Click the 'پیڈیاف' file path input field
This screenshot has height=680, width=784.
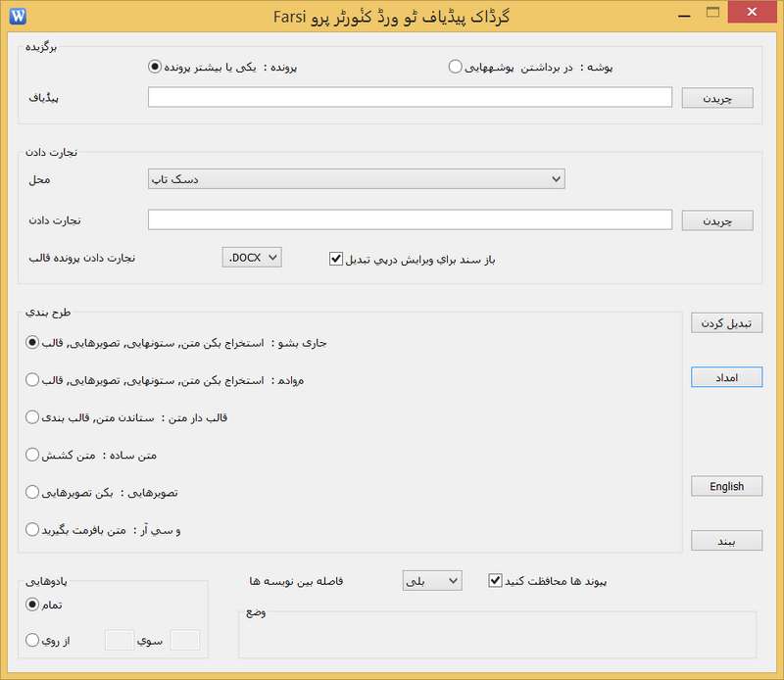click(x=410, y=97)
